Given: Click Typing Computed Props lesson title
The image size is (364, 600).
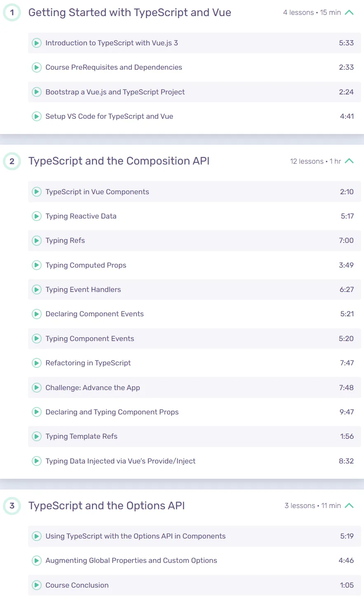Looking at the screenshot, I should [86, 265].
